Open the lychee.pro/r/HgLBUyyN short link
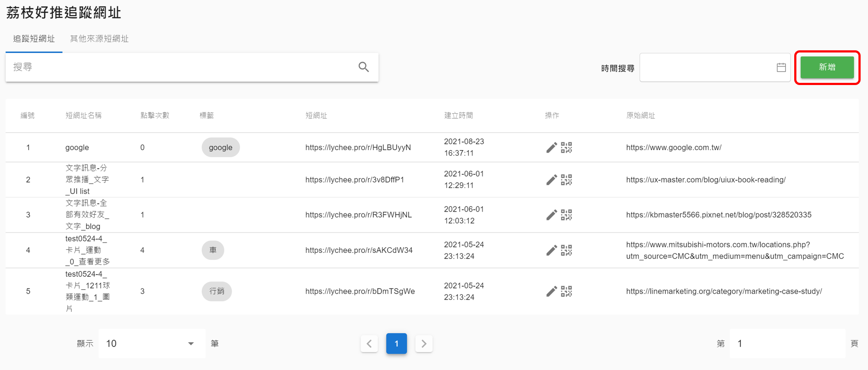The image size is (868, 370). point(358,147)
